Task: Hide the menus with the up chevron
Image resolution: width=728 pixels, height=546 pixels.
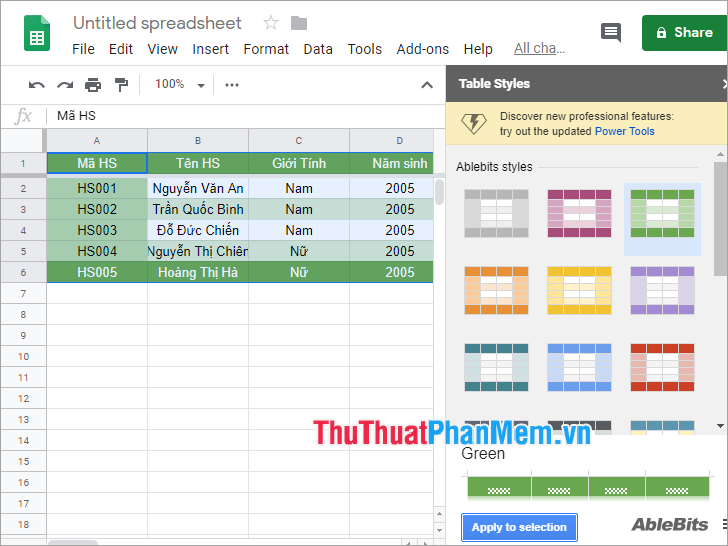Action: click(427, 85)
